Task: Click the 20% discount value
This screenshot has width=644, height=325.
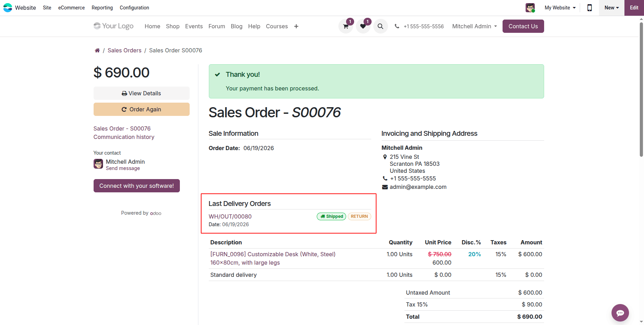Action: click(x=475, y=254)
